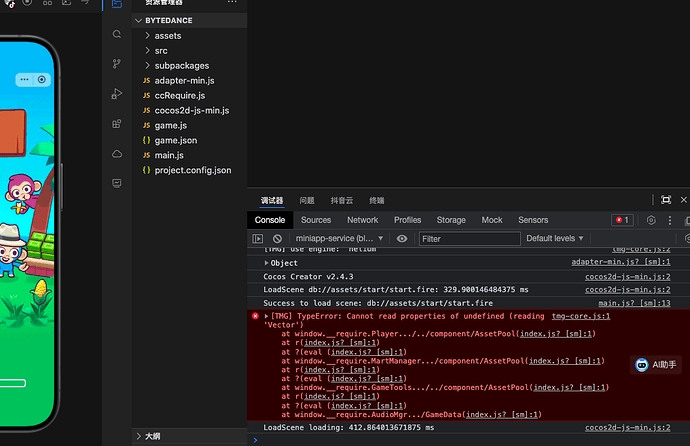Open main.js:13 source link
The height and width of the screenshot is (446, 690).
click(634, 303)
